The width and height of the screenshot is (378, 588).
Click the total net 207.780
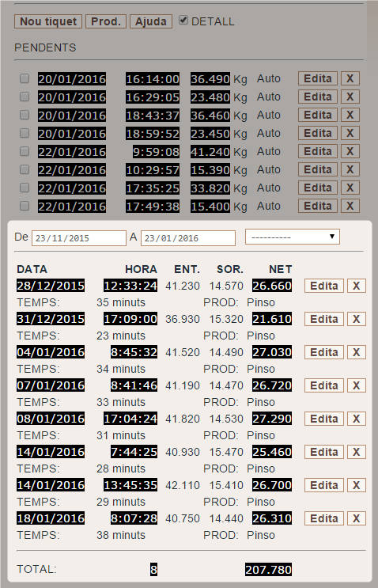coord(268,570)
